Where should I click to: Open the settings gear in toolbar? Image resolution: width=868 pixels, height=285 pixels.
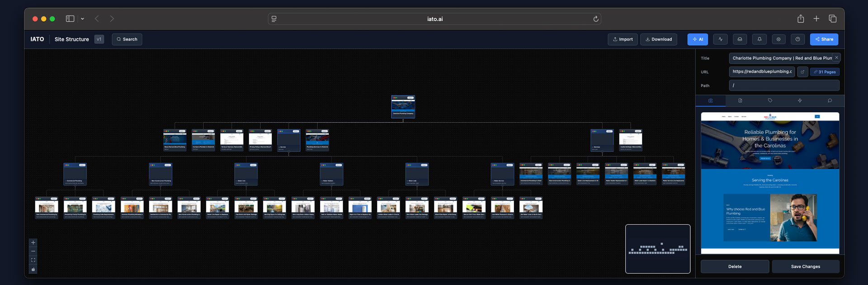[x=778, y=39]
